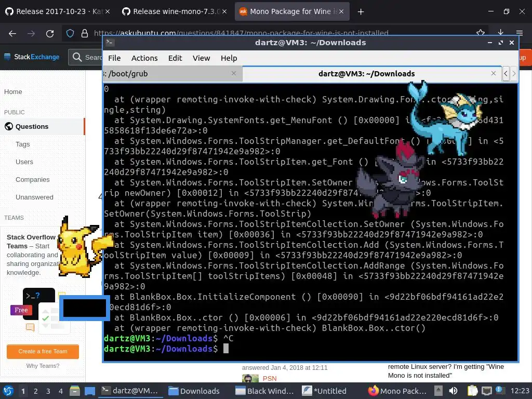
Task: Open Companies in the sidebar
Action: click(33, 179)
